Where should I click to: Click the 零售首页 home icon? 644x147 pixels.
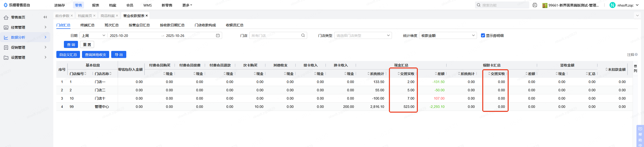[6, 17]
